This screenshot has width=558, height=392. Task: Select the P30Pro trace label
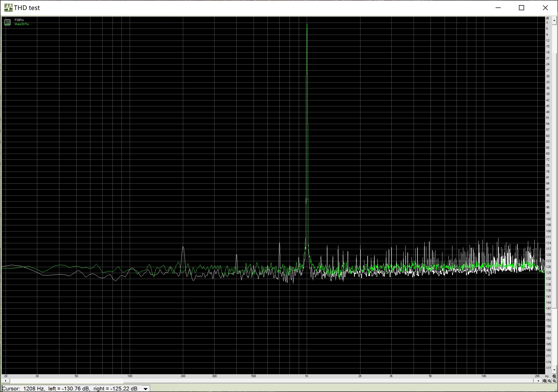pos(19,20)
